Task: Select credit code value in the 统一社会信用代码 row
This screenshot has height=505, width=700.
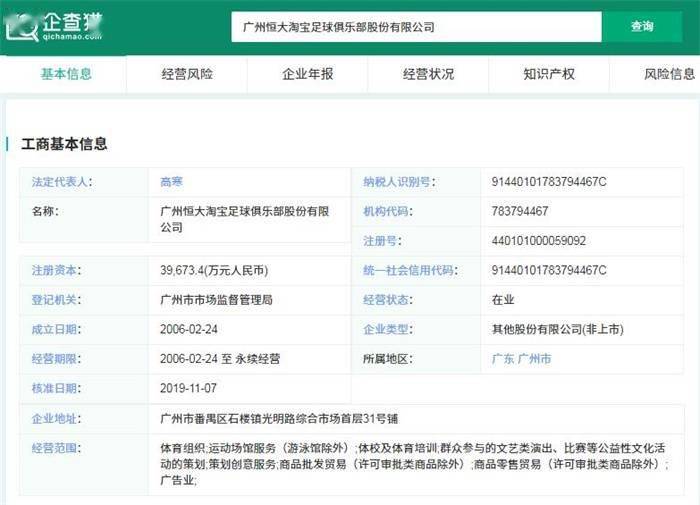Action: 549,270
